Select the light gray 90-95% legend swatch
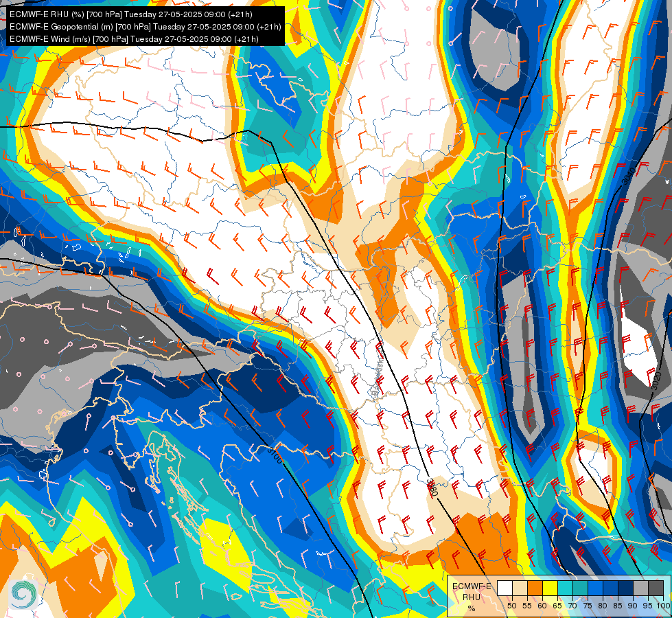Image resolution: width=672 pixels, height=618 pixels. pos(640,588)
